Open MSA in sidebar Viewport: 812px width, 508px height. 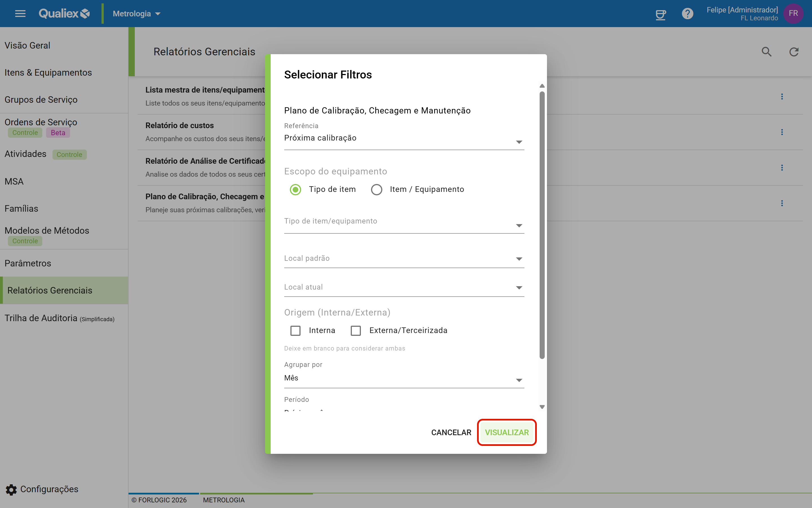[64, 181]
